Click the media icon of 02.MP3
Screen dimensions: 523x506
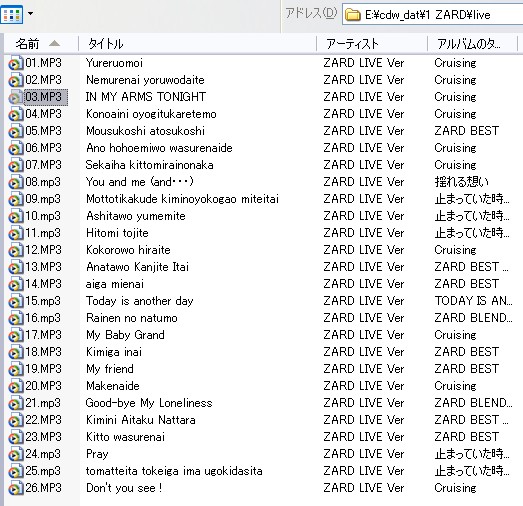(x=15, y=80)
